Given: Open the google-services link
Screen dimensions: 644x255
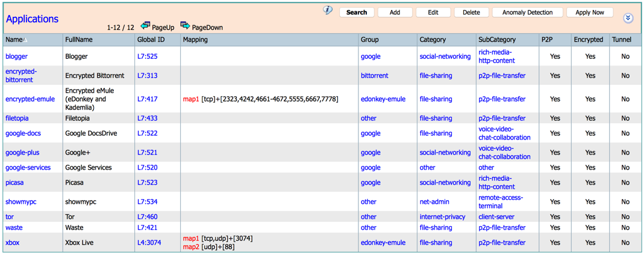Looking at the screenshot, I should click(x=28, y=167).
